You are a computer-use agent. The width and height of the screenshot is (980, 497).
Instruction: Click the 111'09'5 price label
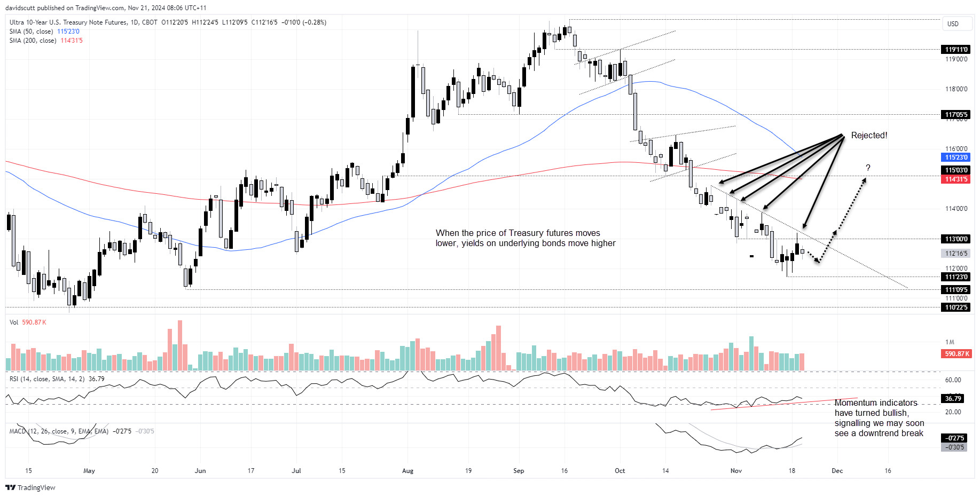tap(955, 290)
